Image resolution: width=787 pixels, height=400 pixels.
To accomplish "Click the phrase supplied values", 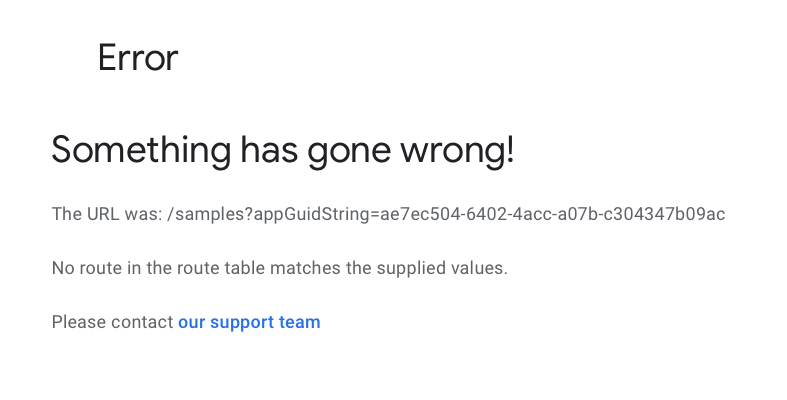I will pos(442,268).
